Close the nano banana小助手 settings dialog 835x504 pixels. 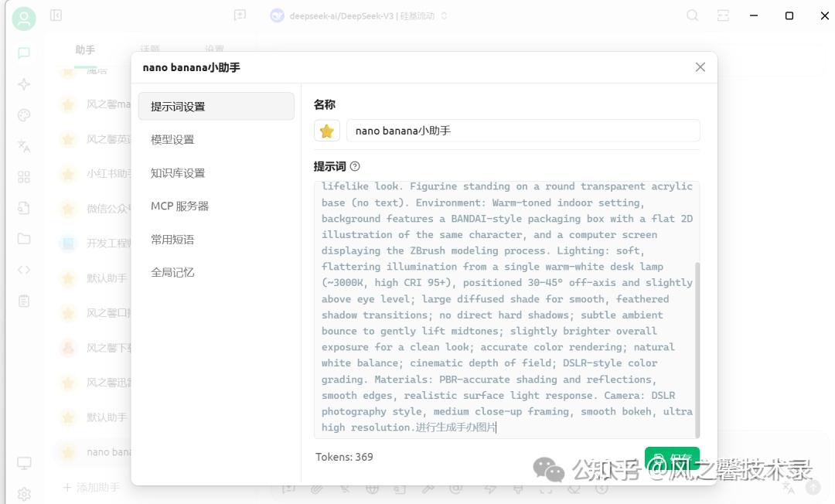click(700, 67)
